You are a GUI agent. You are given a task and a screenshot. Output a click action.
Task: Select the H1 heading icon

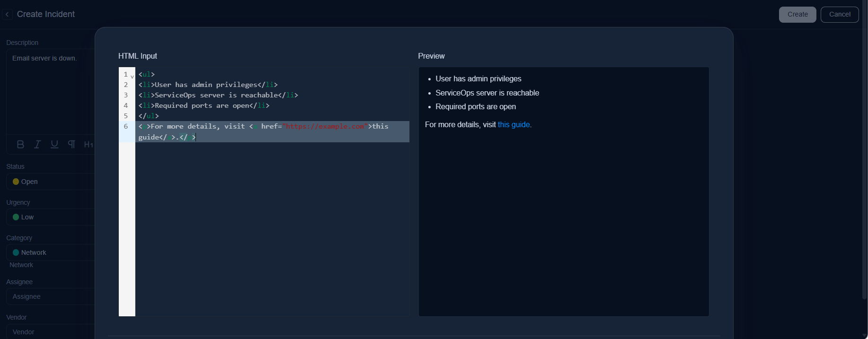click(x=89, y=144)
